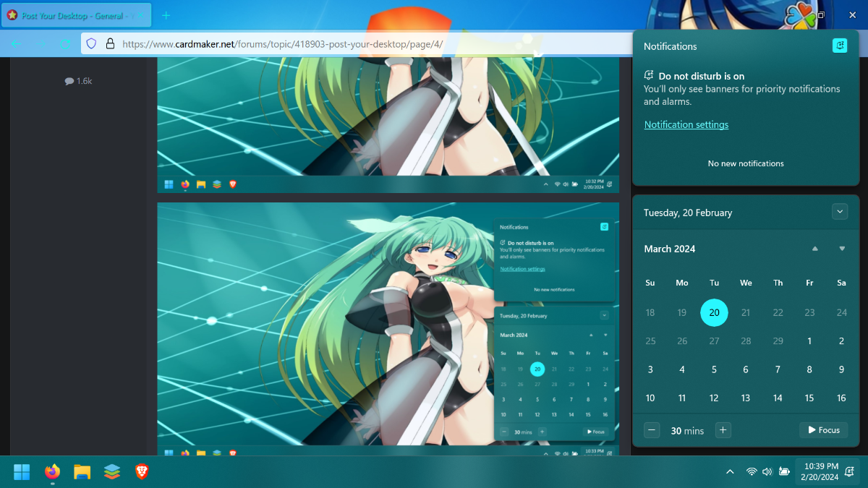Open the Brave browser taskbar icon
The height and width of the screenshot is (488, 868).
[x=142, y=472]
